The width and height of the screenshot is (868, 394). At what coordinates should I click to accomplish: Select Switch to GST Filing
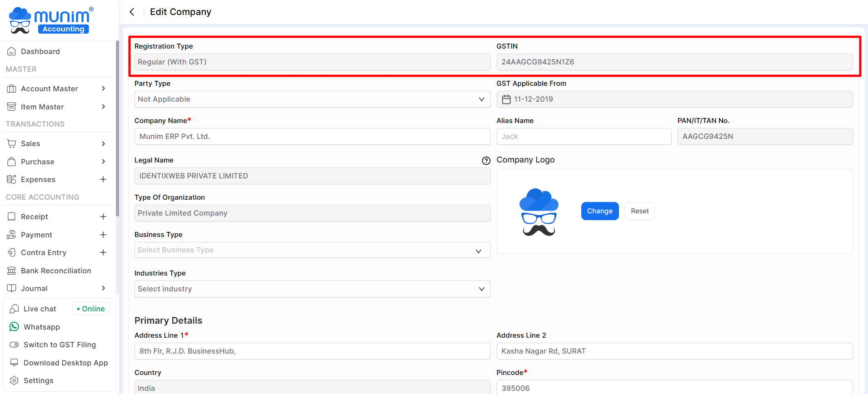tap(59, 345)
